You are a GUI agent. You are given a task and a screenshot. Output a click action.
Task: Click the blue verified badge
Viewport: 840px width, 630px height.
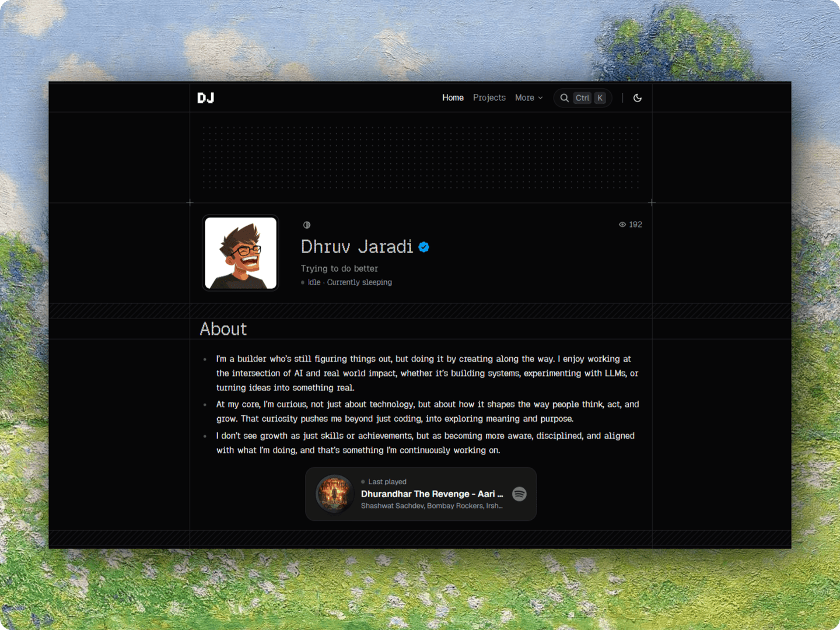tap(424, 247)
